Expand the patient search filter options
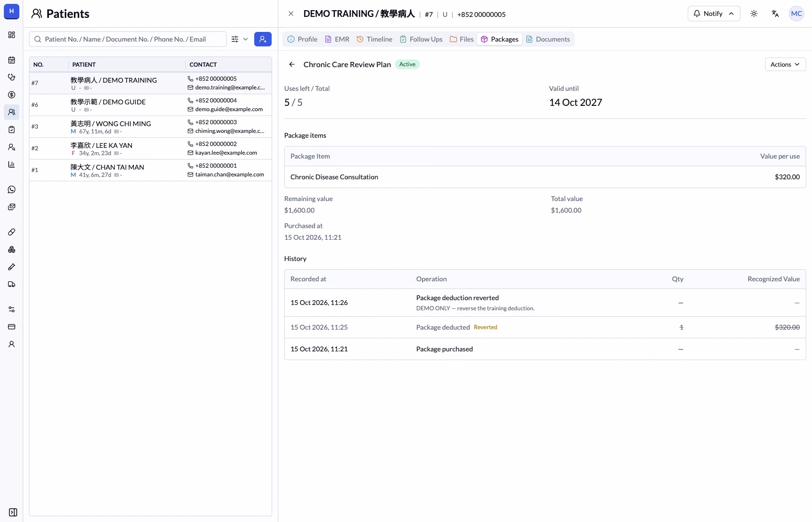Screen dimensions: 812x522 click(x=240, y=39)
